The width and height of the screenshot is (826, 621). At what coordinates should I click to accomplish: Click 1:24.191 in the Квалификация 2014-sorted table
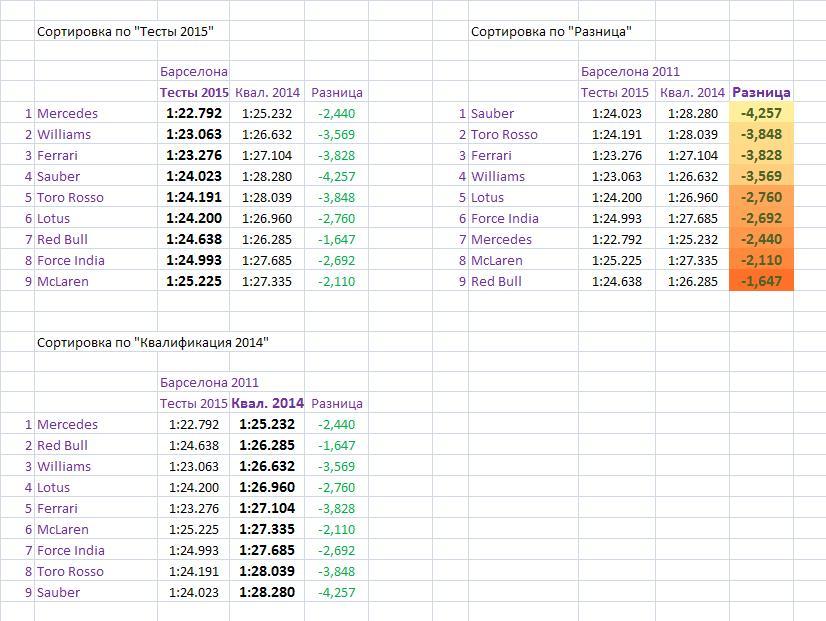point(194,571)
